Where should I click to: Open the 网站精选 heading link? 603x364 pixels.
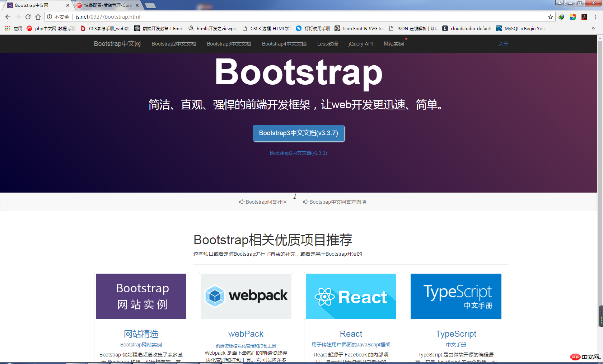[x=141, y=334]
